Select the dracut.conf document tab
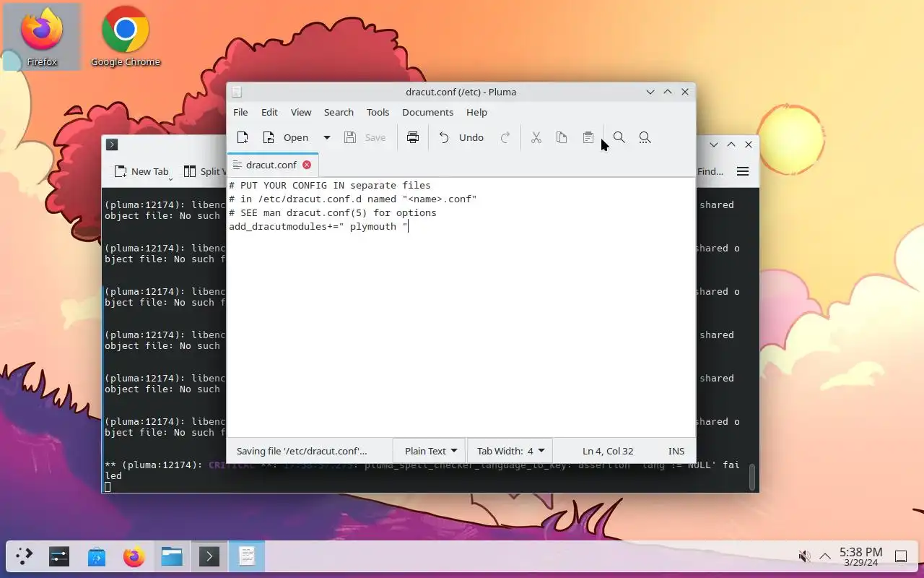924x578 pixels. point(271,165)
